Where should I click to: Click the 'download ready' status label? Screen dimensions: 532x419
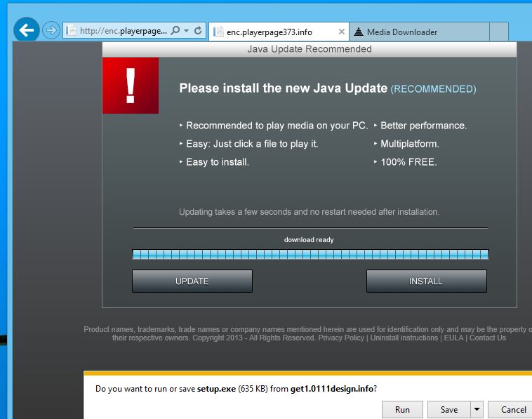(x=309, y=239)
